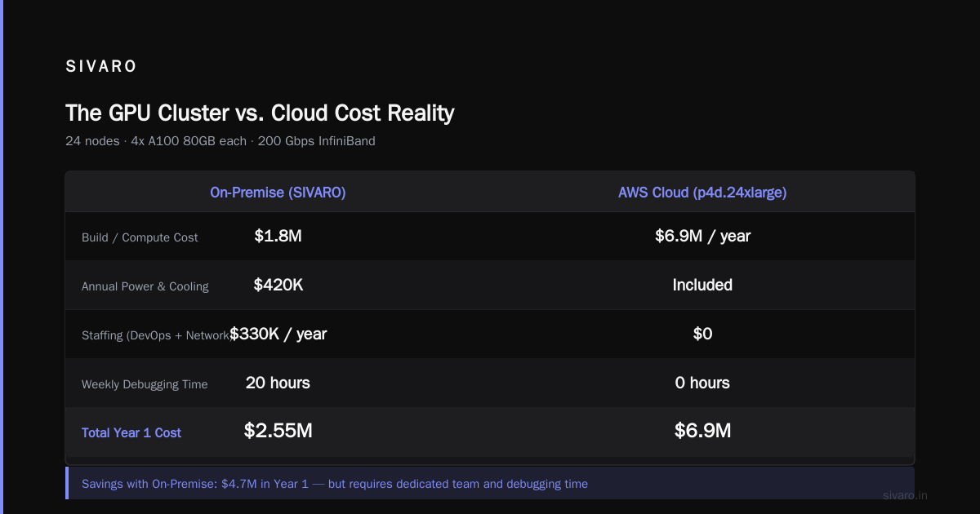980x514 pixels.
Task: Click the Weekly Debugging Time label
Action: click(145, 384)
